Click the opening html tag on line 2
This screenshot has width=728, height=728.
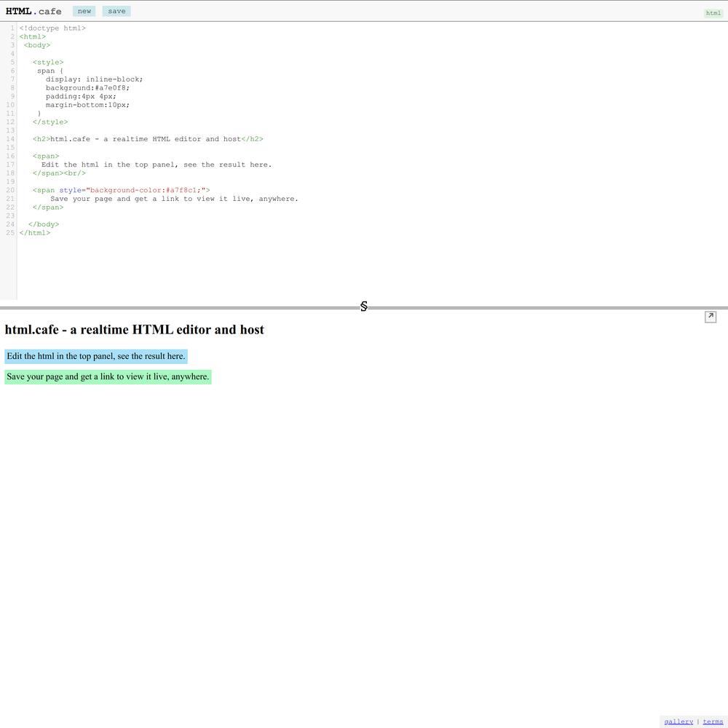pos(33,36)
